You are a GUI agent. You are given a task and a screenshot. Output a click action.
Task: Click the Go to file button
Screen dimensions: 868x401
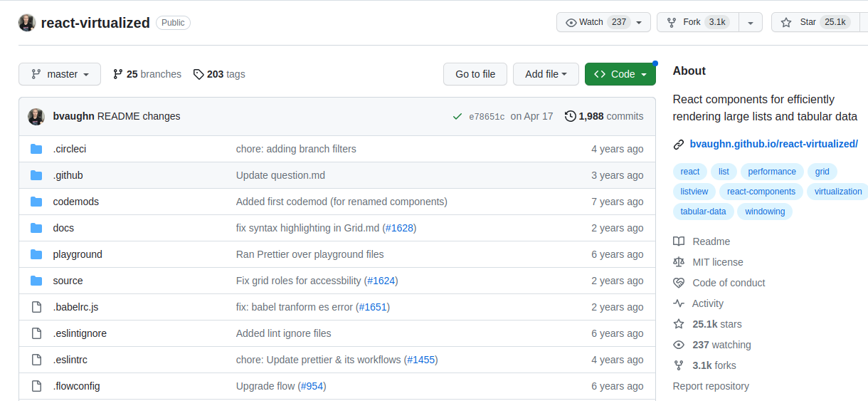pos(475,74)
